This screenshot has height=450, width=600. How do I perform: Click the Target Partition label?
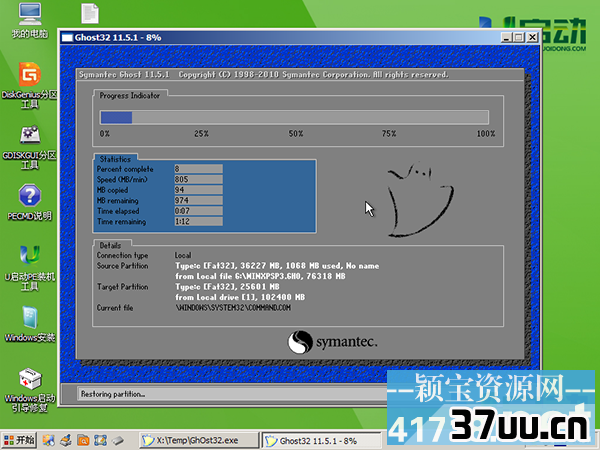tap(122, 287)
